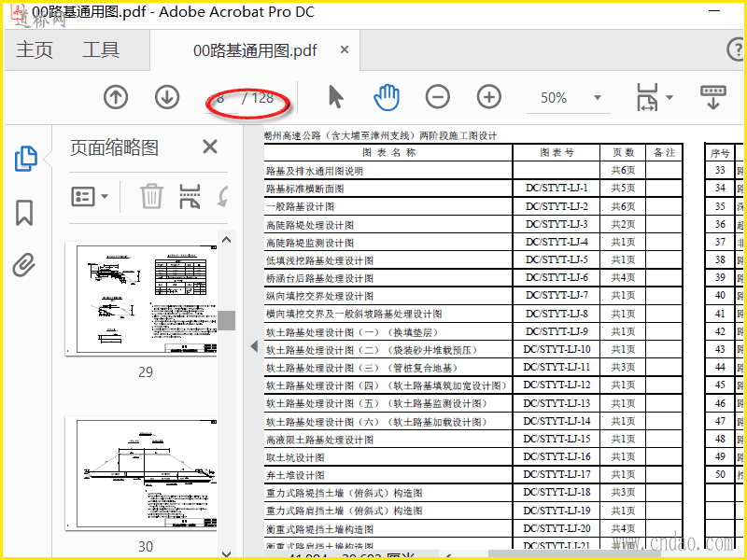Screen dimensions: 747x560
Task: Click the cell DC/STYT-LJ-2
Action: pos(557,206)
